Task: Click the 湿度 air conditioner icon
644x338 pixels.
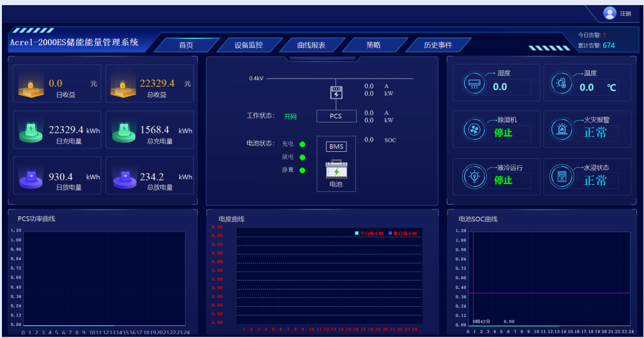Action: (474, 82)
